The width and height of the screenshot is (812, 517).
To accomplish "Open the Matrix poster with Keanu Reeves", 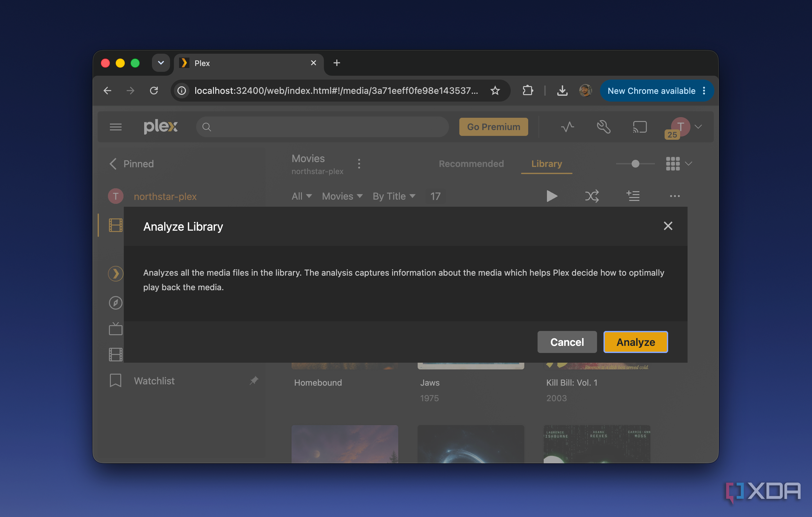I will tap(596, 444).
